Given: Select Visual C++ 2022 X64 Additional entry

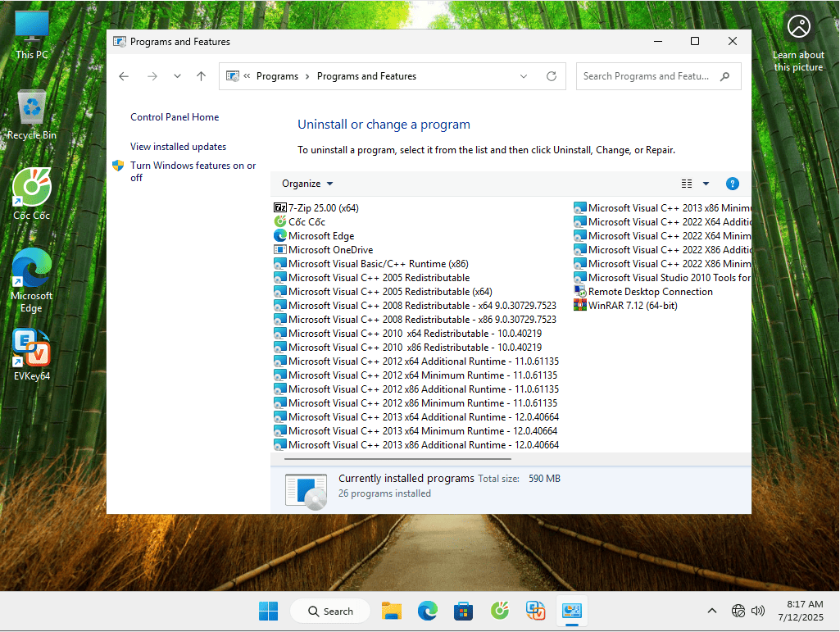Looking at the screenshot, I should [662, 221].
